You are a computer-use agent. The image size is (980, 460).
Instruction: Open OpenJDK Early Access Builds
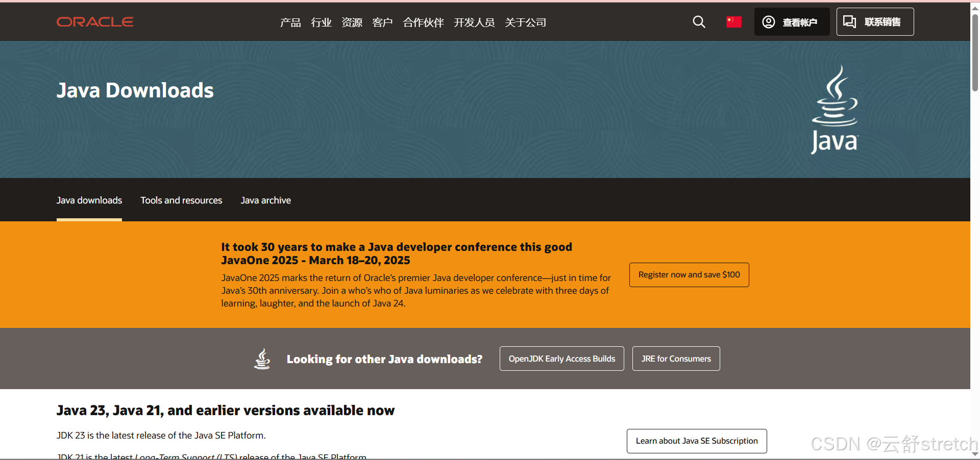coord(562,359)
